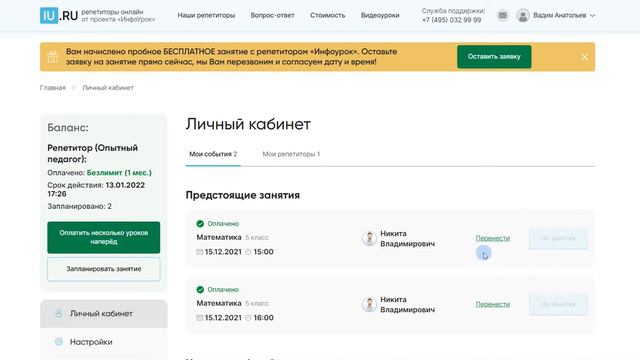640x360 pixels.
Task: Close the yellow promo banner
Action: [x=584, y=57]
